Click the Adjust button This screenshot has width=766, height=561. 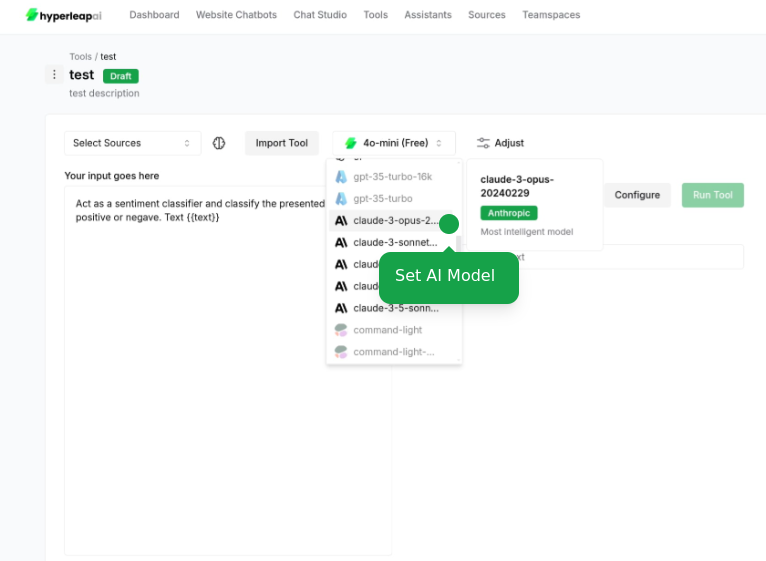(500, 143)
